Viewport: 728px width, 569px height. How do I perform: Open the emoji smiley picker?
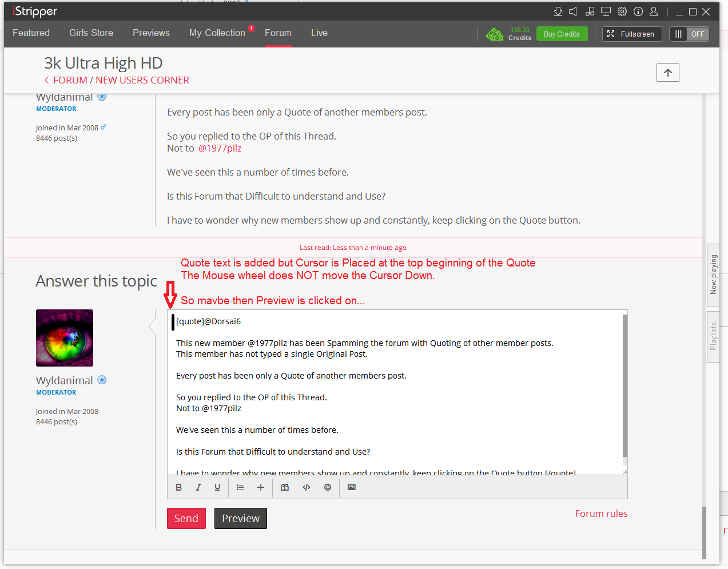point(328,487)
